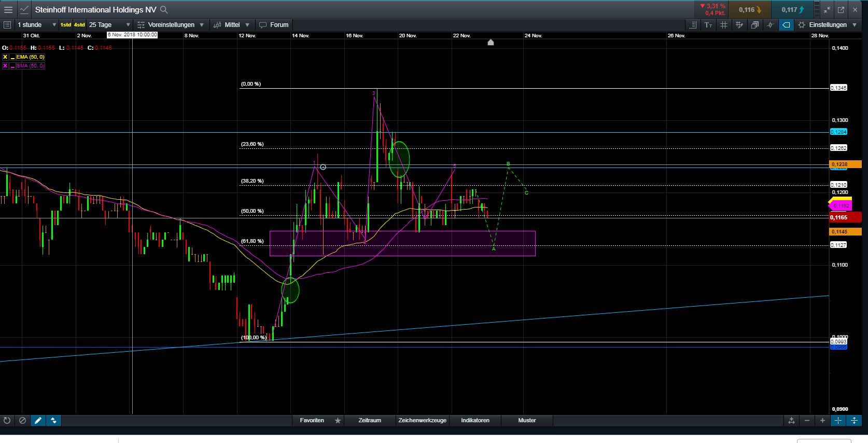Click the orange 0,1238 price label
Screen dimensions: 868x443
(x=846, y=164)
